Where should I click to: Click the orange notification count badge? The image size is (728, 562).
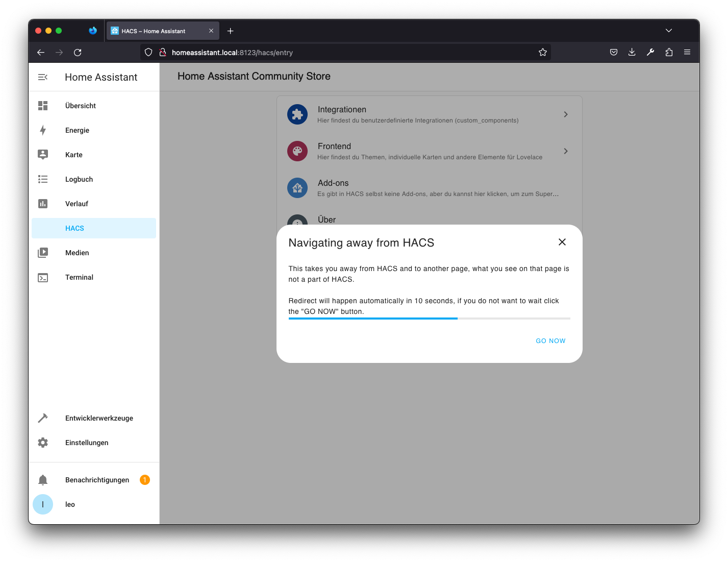145,480
